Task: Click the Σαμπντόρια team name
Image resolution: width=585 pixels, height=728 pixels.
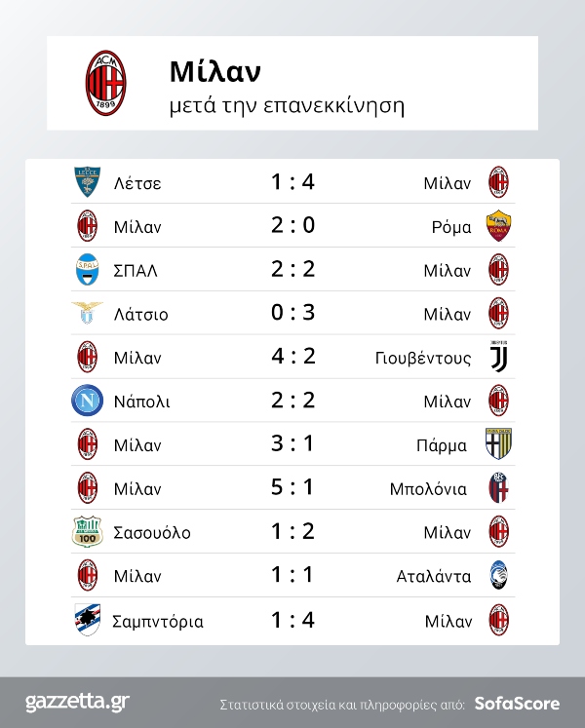Action: 158,621
